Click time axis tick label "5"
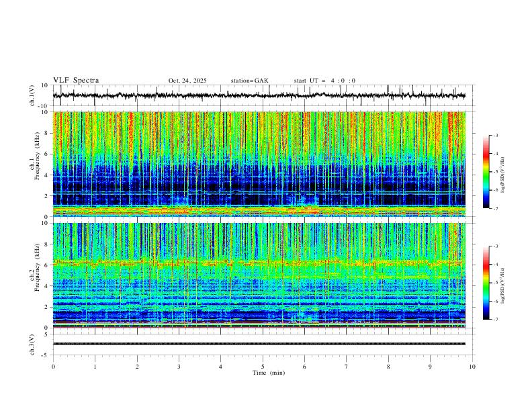 [263, 367]
